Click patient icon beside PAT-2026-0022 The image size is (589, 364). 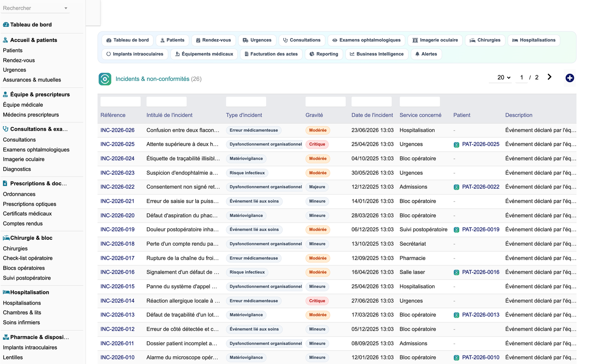(x=457, y=187)
